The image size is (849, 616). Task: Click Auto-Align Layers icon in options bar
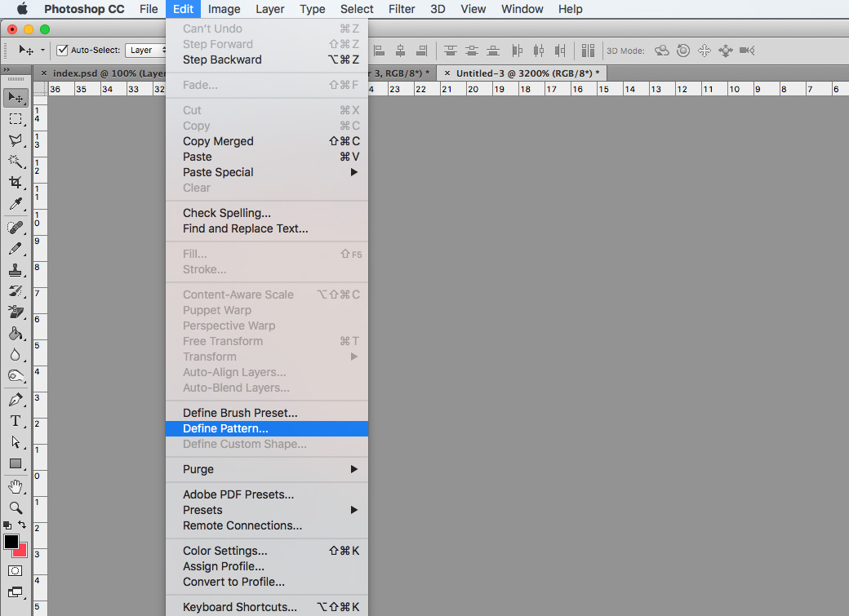[588, 51]
